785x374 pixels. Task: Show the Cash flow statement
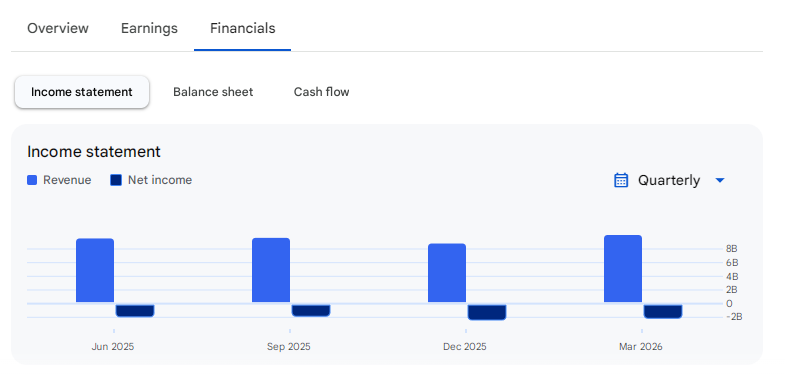(x=321, y=92)
